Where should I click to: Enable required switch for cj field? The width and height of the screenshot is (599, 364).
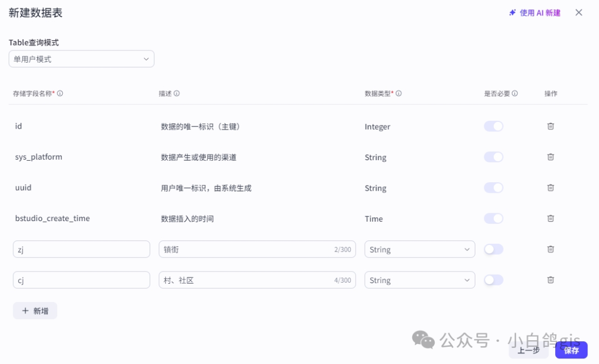[x=494, y=280]
